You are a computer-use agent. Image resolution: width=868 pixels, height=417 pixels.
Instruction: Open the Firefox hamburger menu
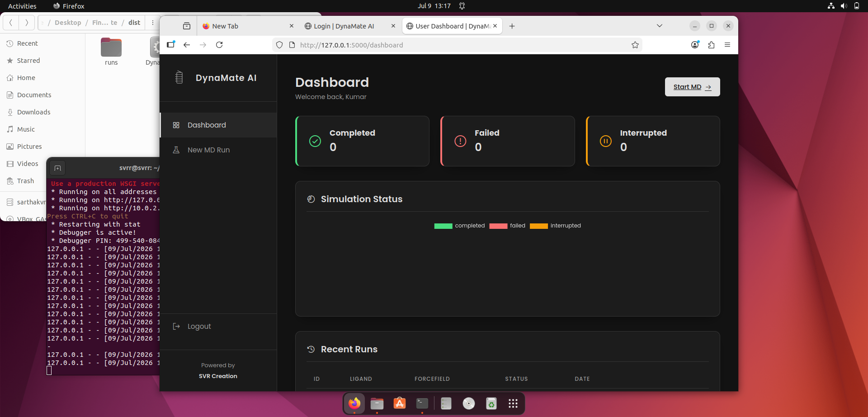coord(727,45)
